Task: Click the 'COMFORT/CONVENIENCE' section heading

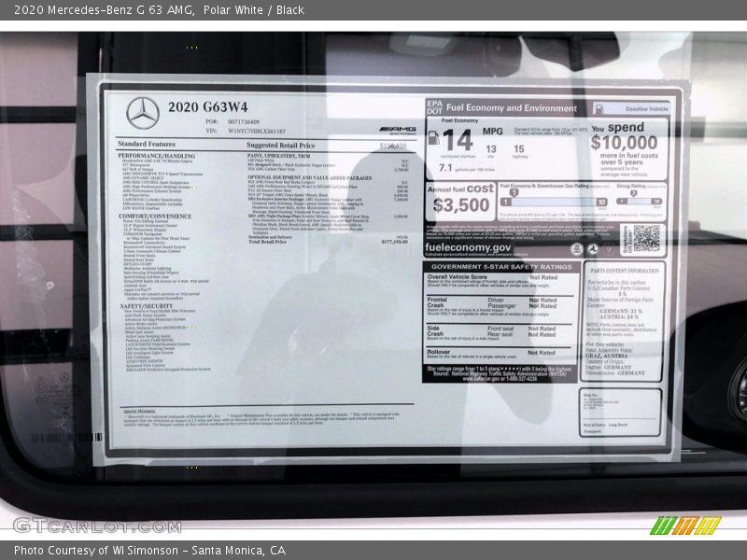Action: [x=155, y=217]
